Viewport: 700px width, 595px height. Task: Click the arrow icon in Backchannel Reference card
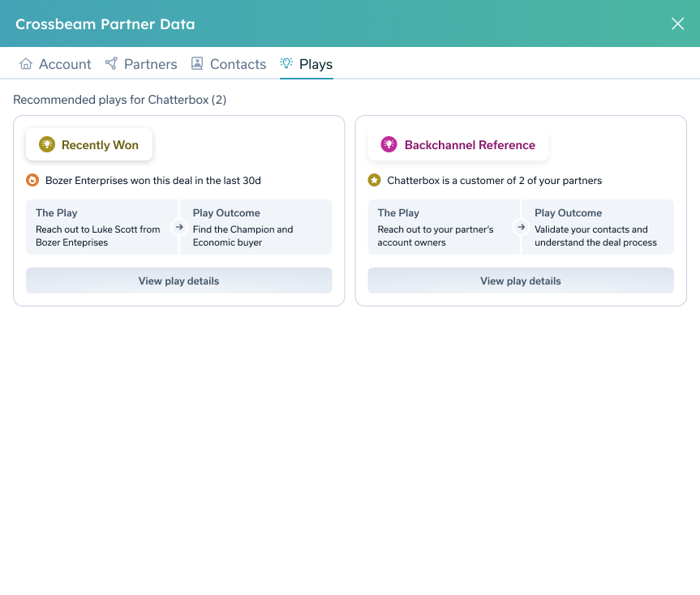coord(521,227)
